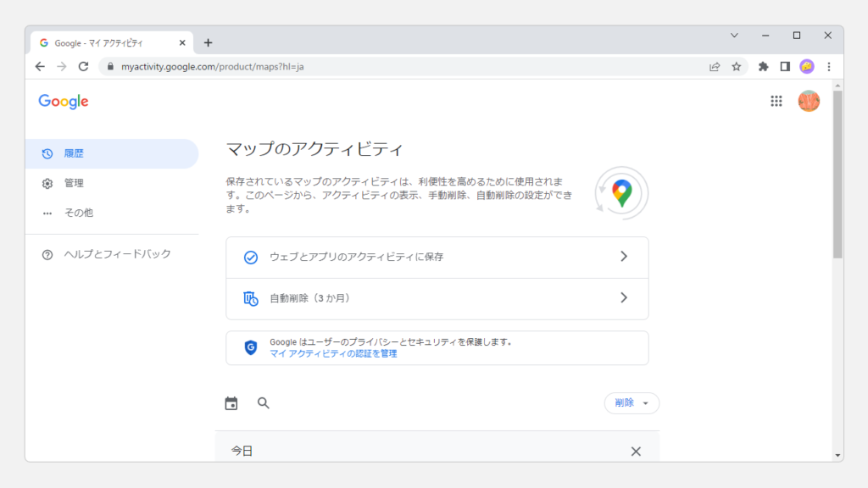Click the calendar filter-by-date icon
The height and width of the screenshot is (488, 868).
pyautogui.click(x=231, y=403)
